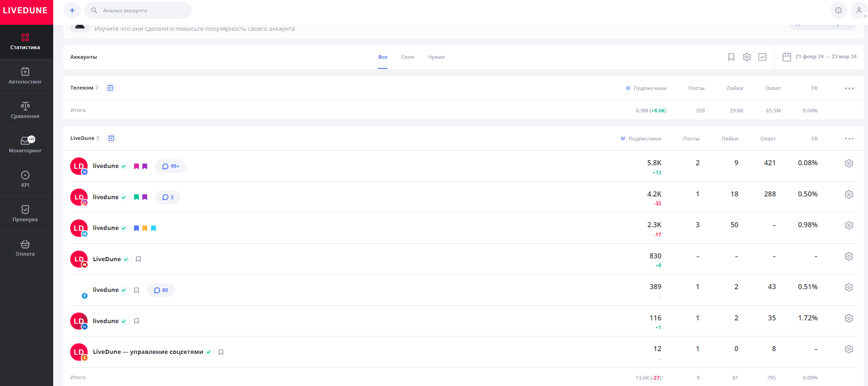Open the gear settings in Аккаунты bar
The height and width of the screenshot is (386, 868).
point(747,57)
